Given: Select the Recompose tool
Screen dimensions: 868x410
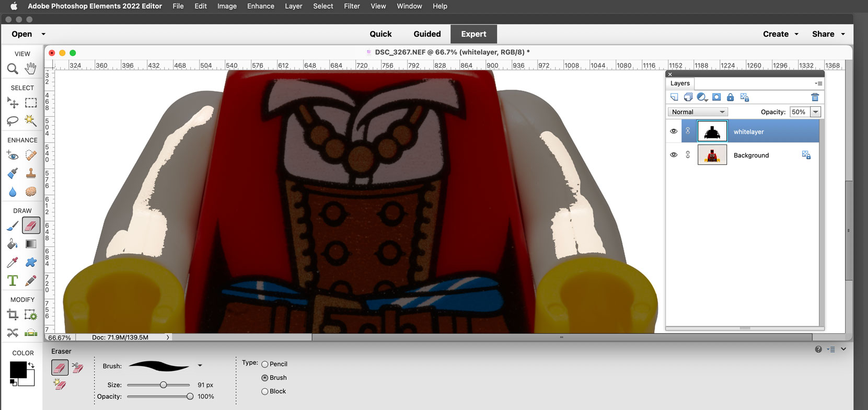Looking at the screenshot, I should (31, 314).
